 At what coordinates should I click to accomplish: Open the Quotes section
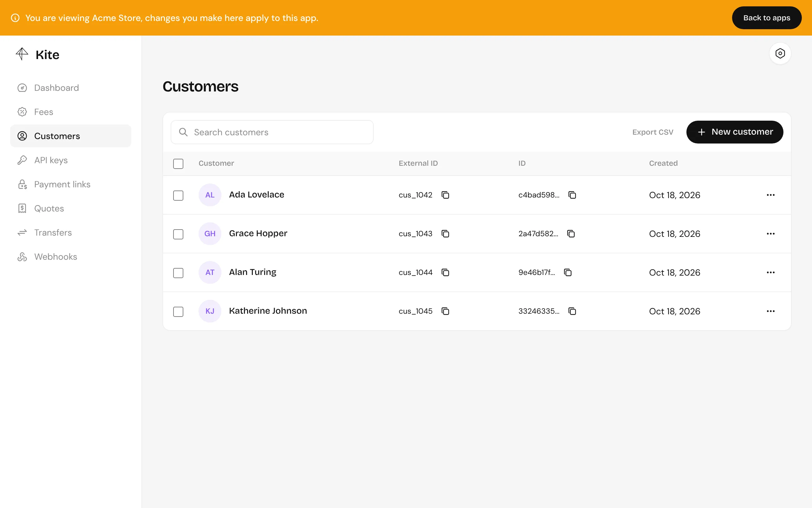coord(70,209)
